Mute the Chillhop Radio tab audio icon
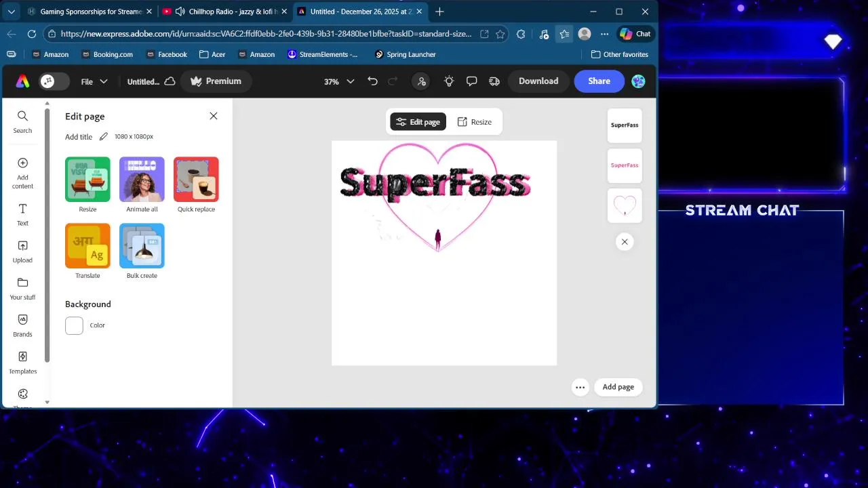The image size is (868, 488). click(180, 12)
